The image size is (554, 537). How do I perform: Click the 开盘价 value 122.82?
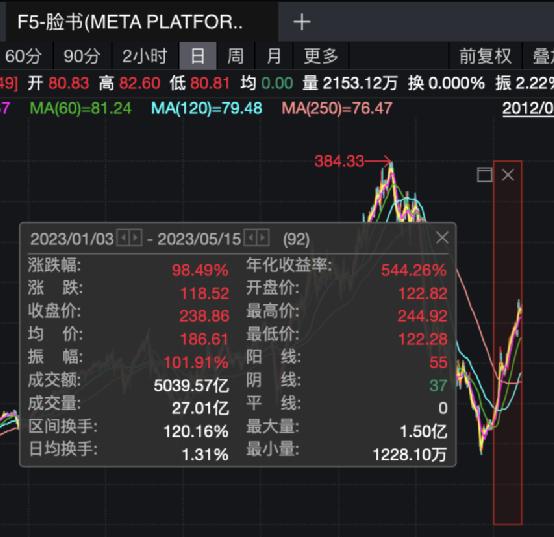[423, 294]
